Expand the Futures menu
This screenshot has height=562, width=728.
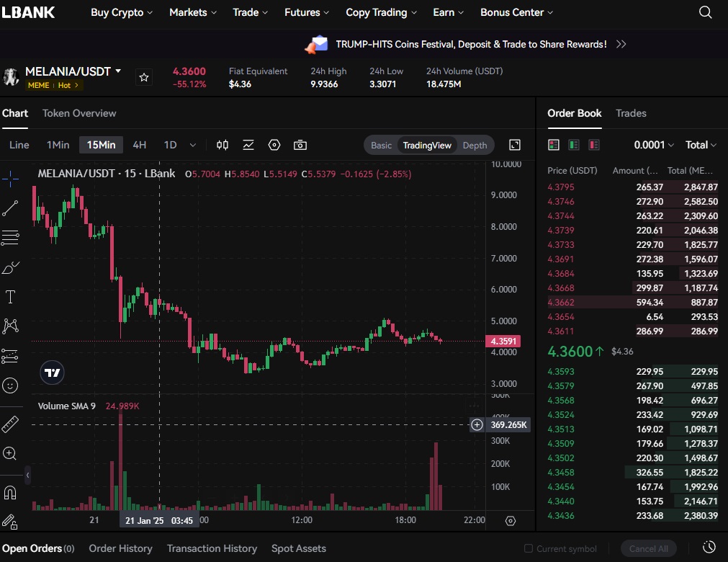pyautogui.click(x=307, y=12)
